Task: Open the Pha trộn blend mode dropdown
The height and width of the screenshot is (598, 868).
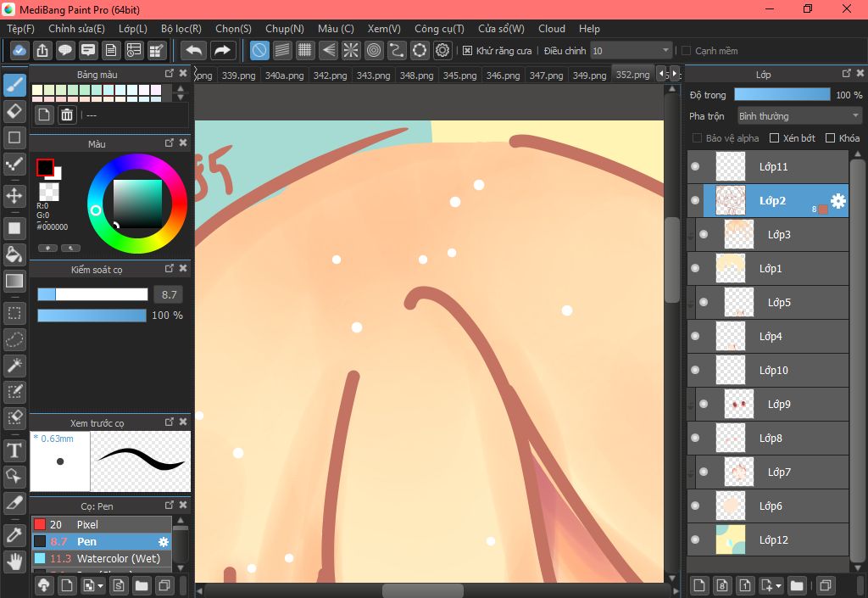Action: click(x=798, y=116)
